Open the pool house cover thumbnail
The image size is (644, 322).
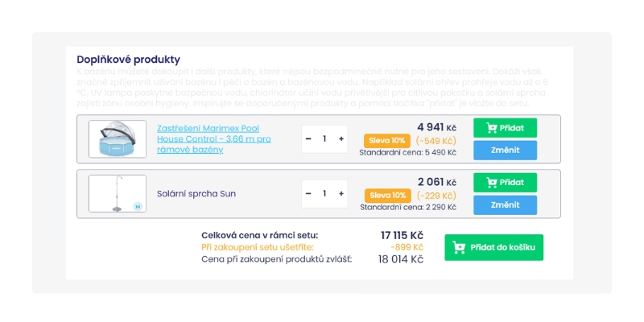pyautogui.click(x=118, y=139)
